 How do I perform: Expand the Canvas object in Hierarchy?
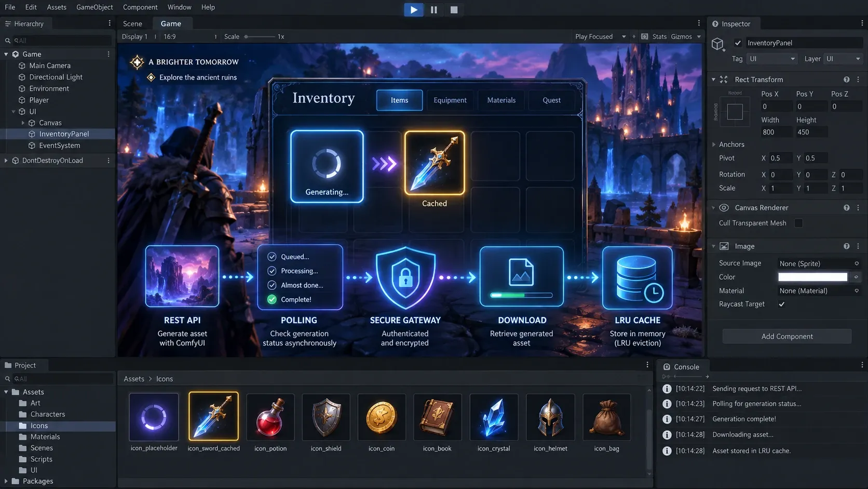click(x=23, y=123)
